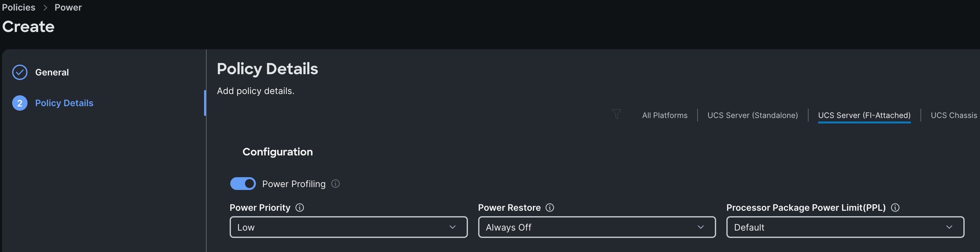Expand the Power Restore dropdown
980x252 pixels.
pyautogui.click(x=597, y=227)
